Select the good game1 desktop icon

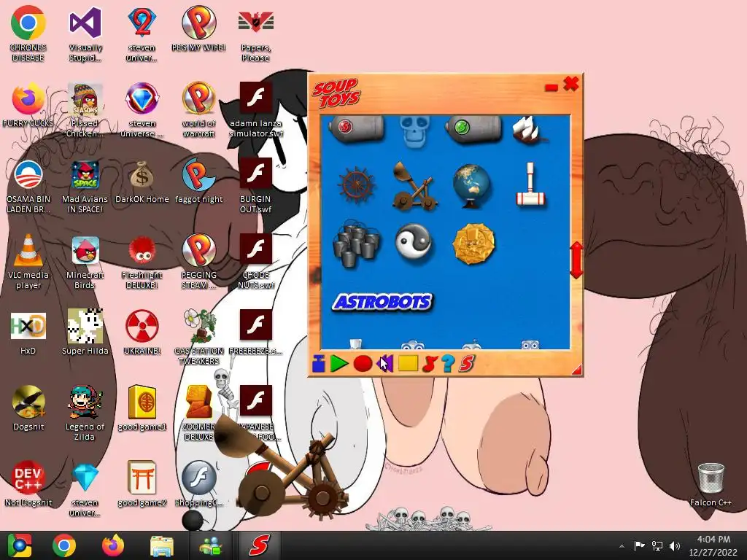[x=142, y=408]
